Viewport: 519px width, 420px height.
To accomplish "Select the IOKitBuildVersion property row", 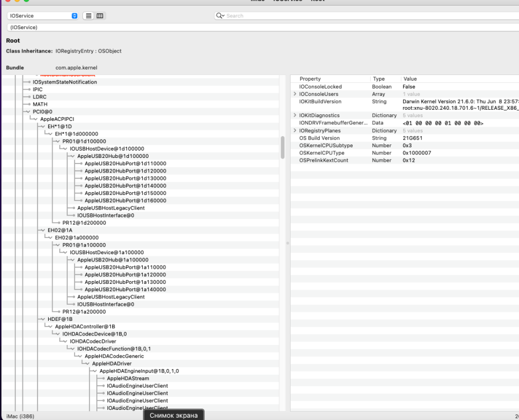I will tap(404, 105).
